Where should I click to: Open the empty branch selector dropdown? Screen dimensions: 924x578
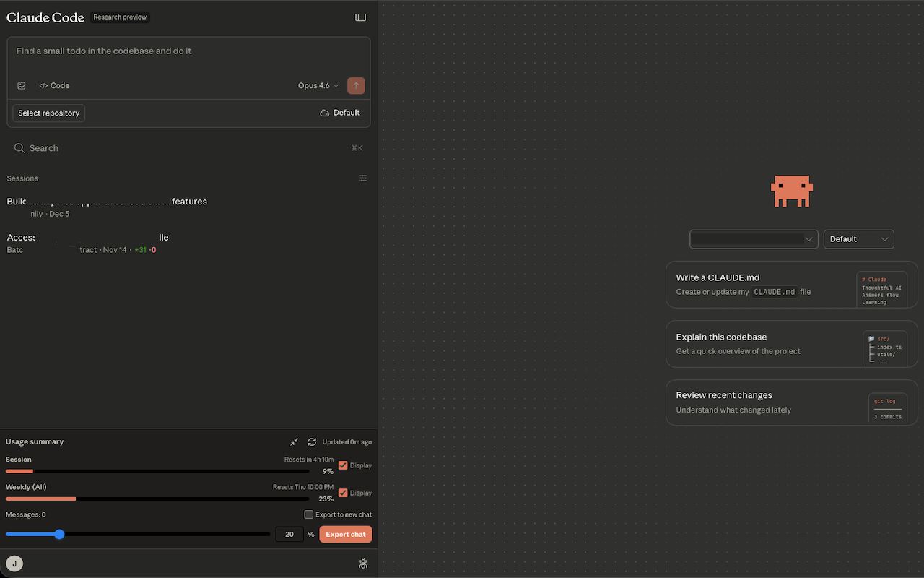coord(754,238)
